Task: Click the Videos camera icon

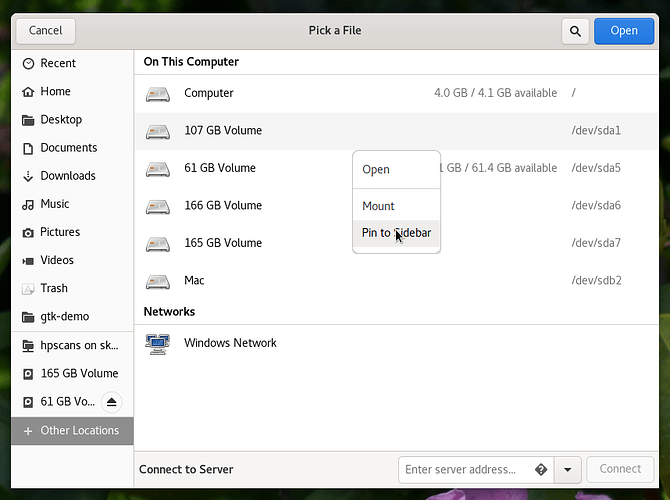Action: [x=28, y=261]
